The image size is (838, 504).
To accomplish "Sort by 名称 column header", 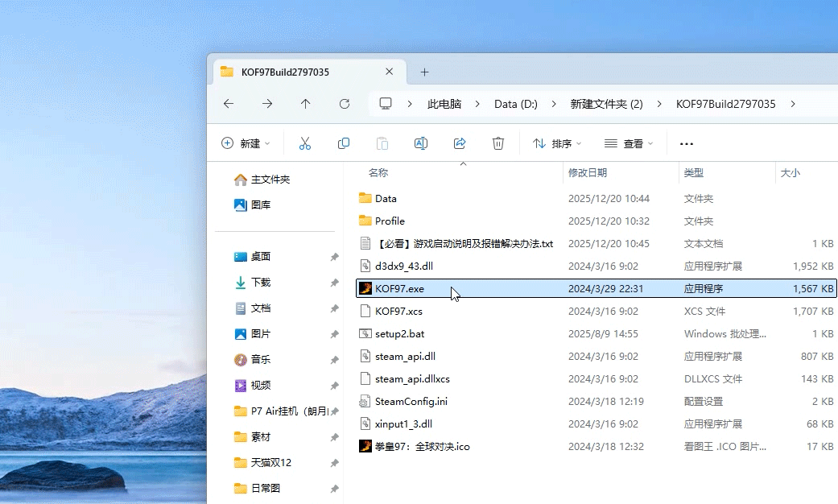I will tap(378, 172).
